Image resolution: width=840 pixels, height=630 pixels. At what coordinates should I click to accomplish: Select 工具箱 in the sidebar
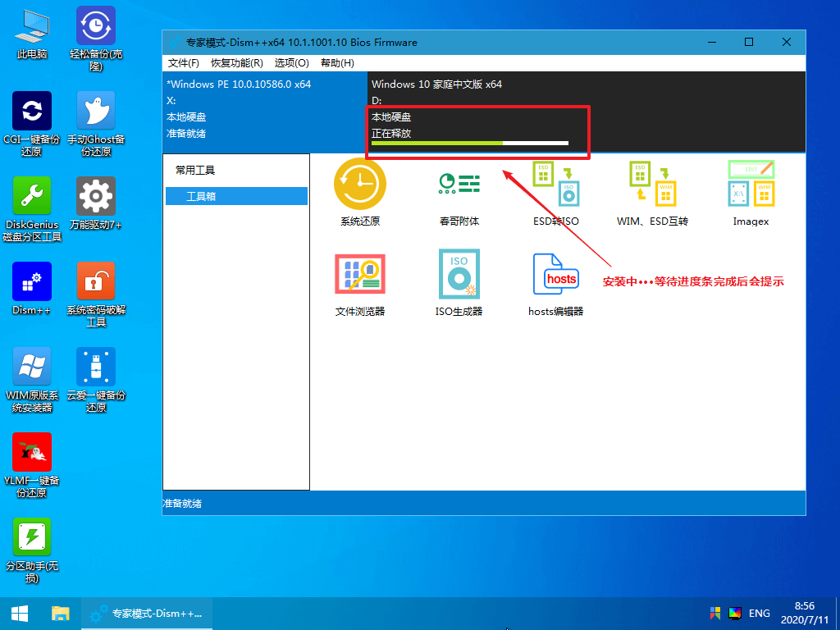[x=202, y=197]
